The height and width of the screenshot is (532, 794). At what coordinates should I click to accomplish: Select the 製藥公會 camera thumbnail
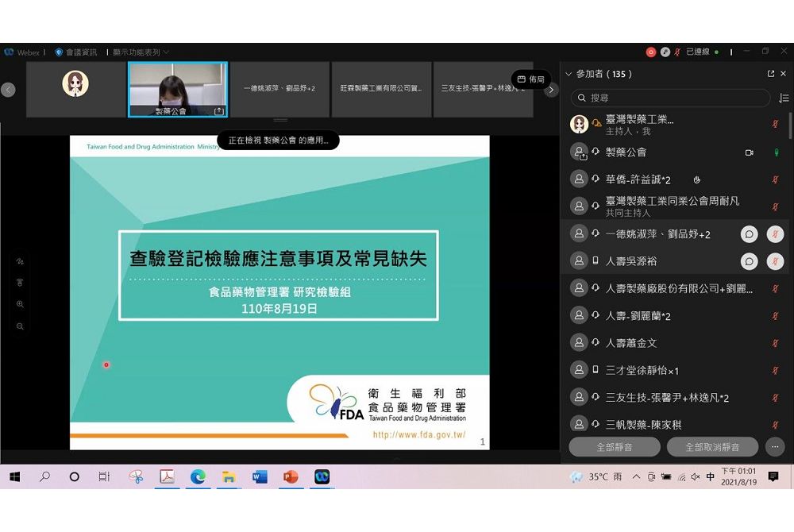tap(178, 90)
